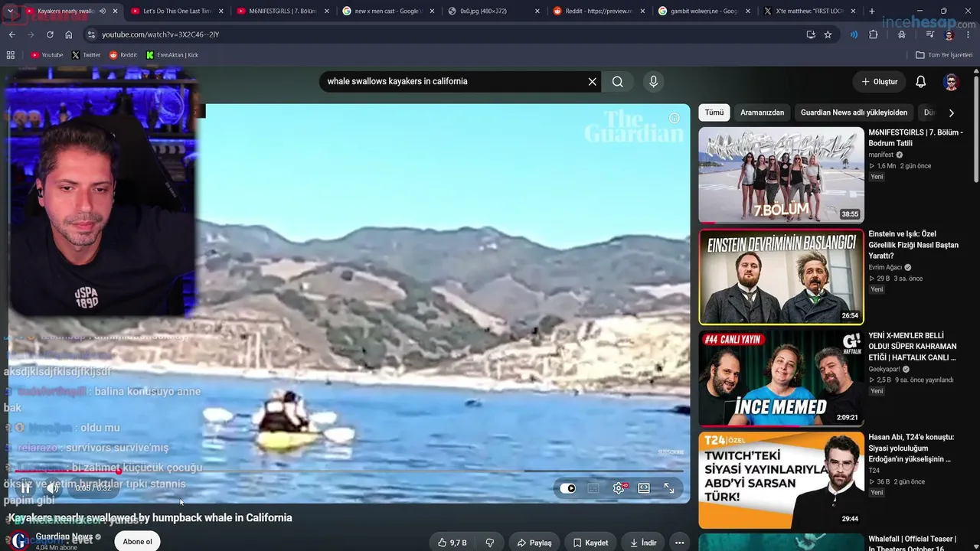980x551 pixels.
Task: Open the M6NIFESTGIRLS 7. Bölüm video thumbnail
Action: (x=781, y=174)
